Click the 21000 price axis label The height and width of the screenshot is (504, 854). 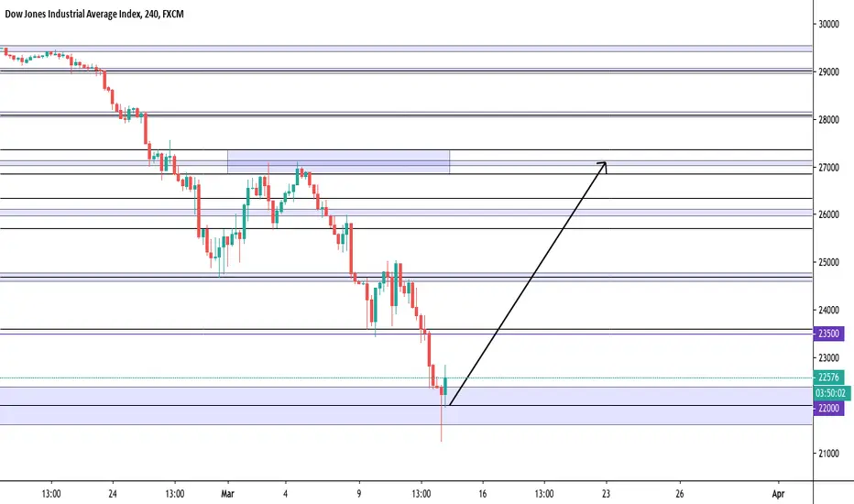pyautogui.click(x=828, y=454)
